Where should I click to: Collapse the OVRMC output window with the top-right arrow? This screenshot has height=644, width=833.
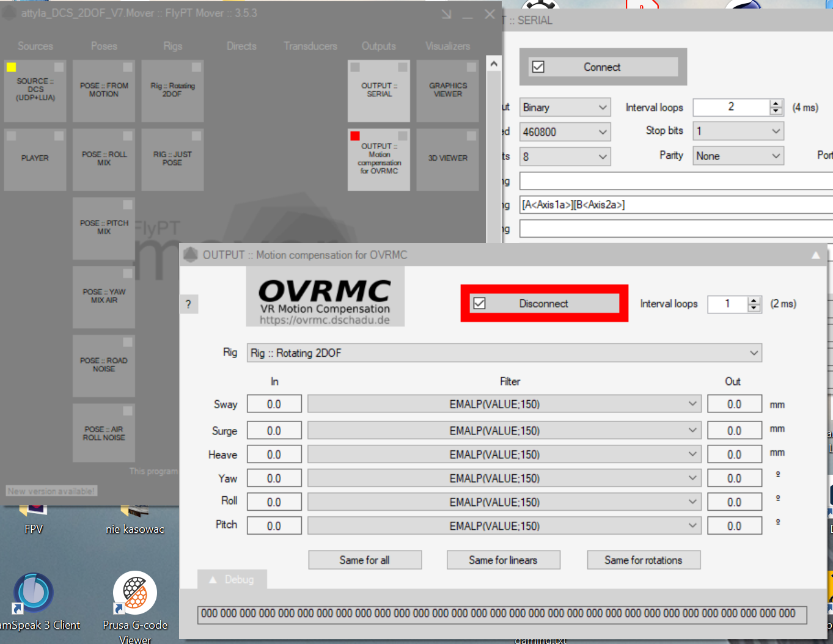point(815,255)
